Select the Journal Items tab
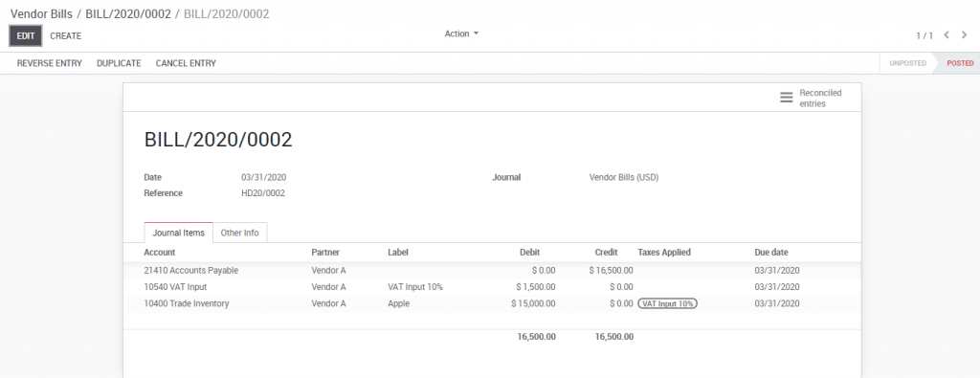 (179, 233)
